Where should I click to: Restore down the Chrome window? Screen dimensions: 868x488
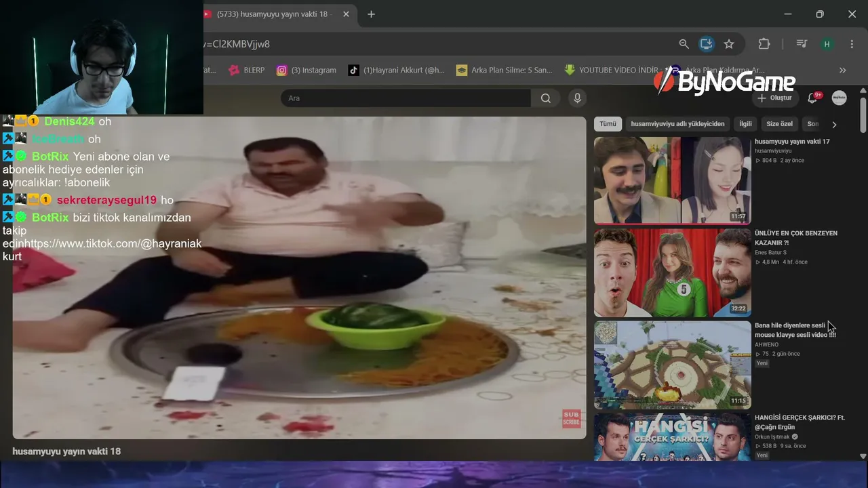[x=820, y=14]
